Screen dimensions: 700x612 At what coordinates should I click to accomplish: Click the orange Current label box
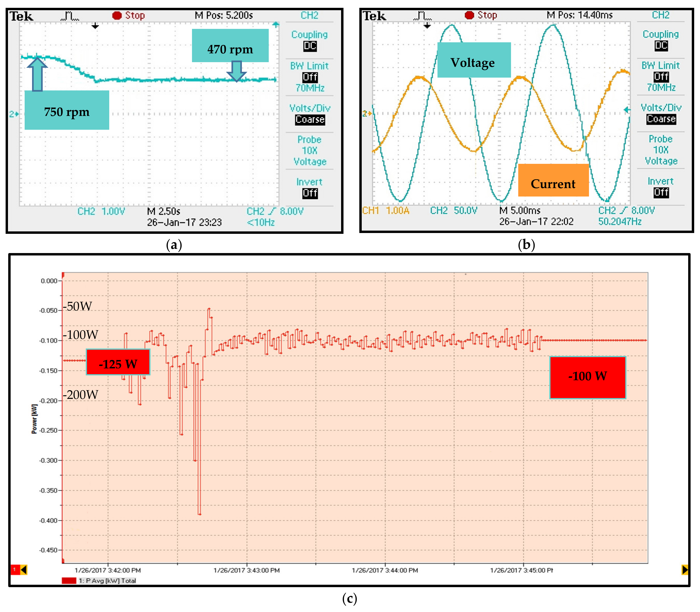tap(553, 180)
